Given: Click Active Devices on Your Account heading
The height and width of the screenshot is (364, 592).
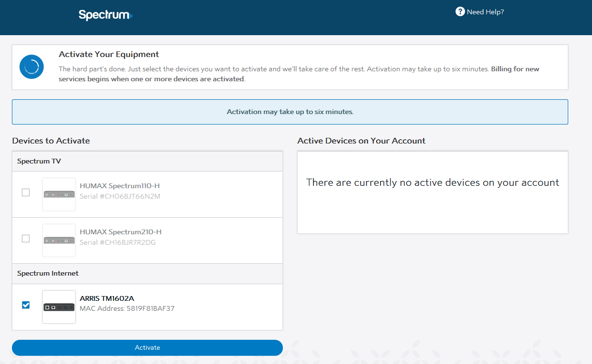Looking at the screenshot, I should coord(361,141).
